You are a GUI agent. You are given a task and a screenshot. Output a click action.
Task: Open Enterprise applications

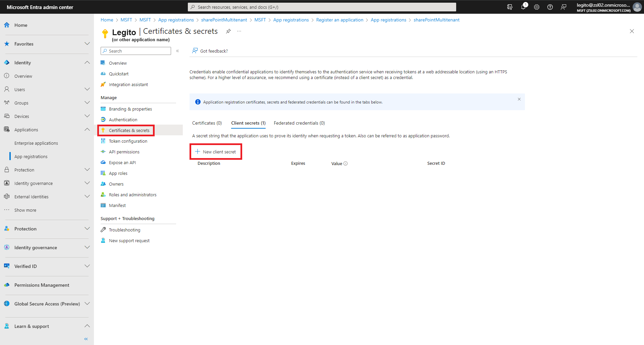(36, 143)
